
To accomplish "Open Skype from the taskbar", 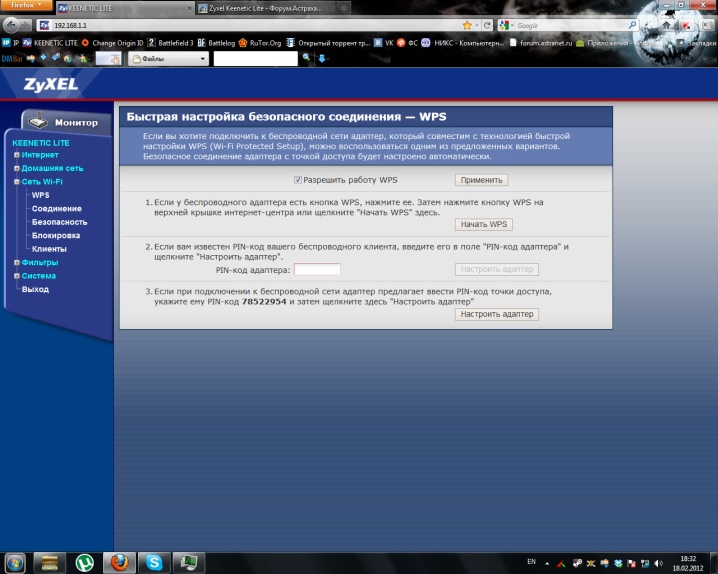I will pos(154,563).
